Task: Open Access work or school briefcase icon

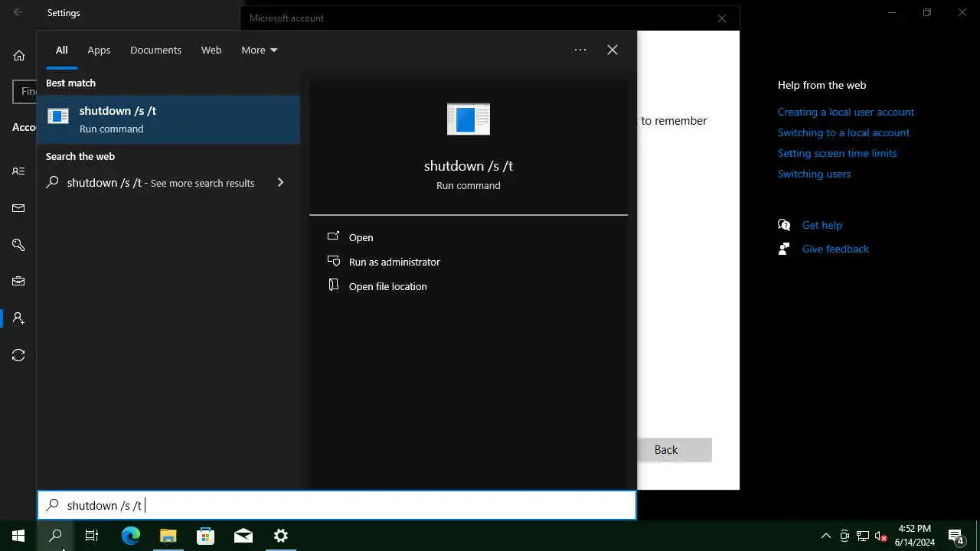Action: click(18, 282)
